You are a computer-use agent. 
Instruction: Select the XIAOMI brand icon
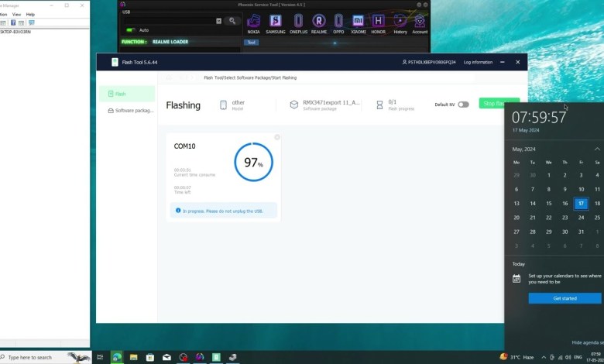(359, 23)
